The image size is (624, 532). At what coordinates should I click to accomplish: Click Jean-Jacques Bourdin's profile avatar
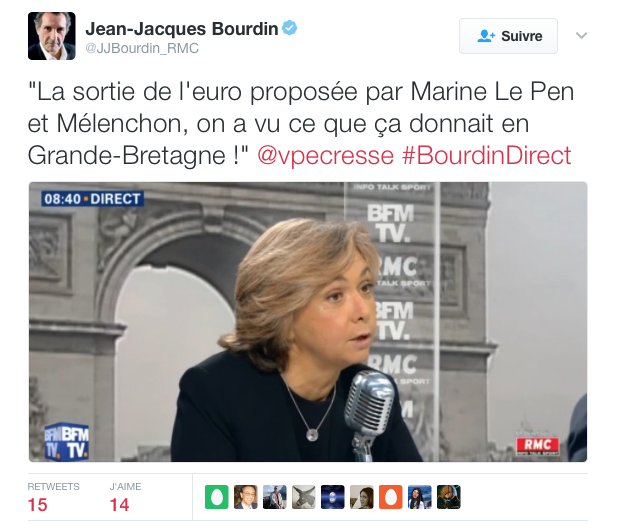(x=52, y=36)
